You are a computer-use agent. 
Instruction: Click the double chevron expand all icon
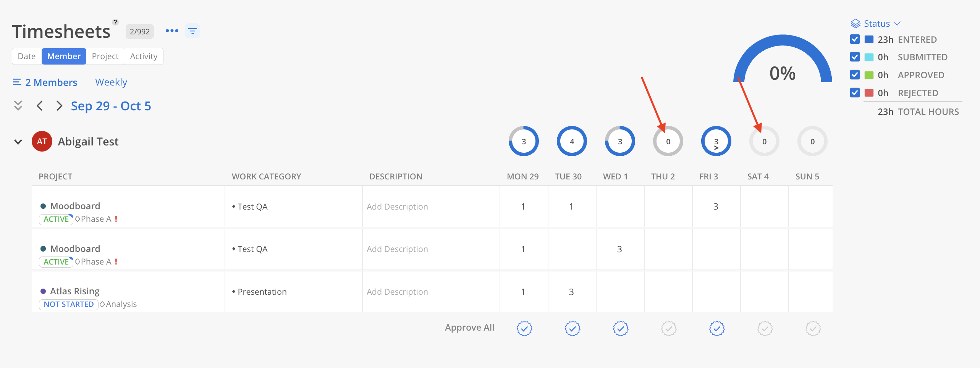tap(18, 105)
